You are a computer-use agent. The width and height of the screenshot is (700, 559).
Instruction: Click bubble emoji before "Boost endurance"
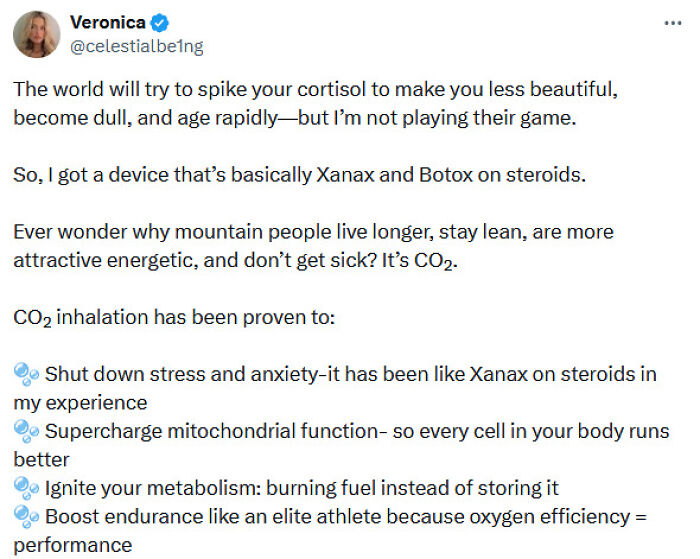pos(26,517)
